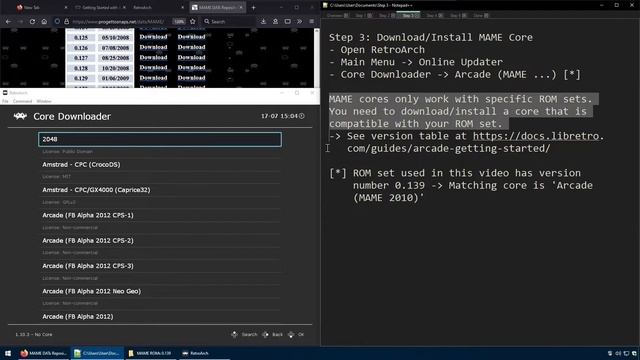Select the MAME DATs Repository browser tab
This screenshot has width=640, height=360.
pyautogui.click(x=217, y=7)
